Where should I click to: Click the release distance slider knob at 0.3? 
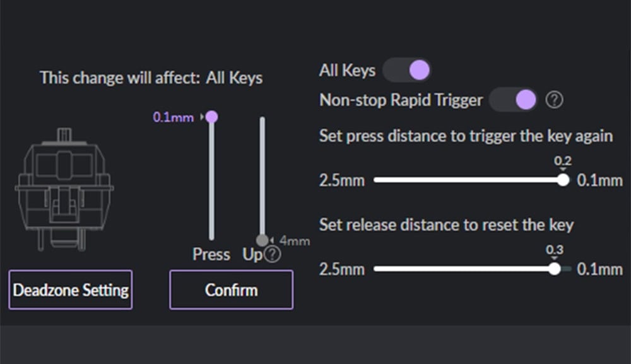point(555,269)
